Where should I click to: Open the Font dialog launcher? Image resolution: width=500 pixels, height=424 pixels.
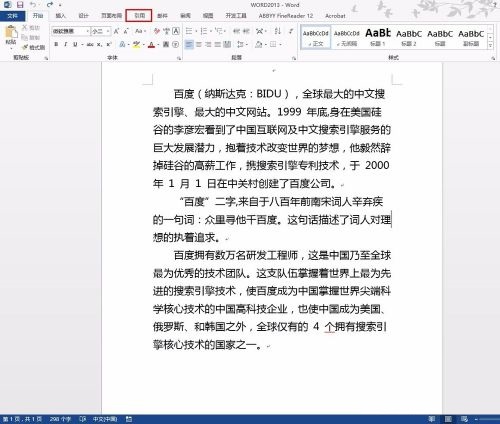point(179,58)
